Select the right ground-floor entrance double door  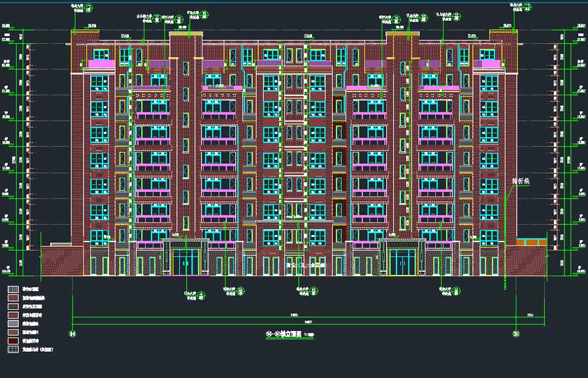(402, 262)
